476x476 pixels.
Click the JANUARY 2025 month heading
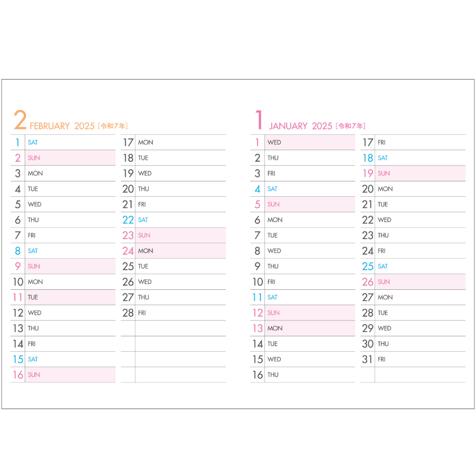pyautogui.click(x=300, y=126)
